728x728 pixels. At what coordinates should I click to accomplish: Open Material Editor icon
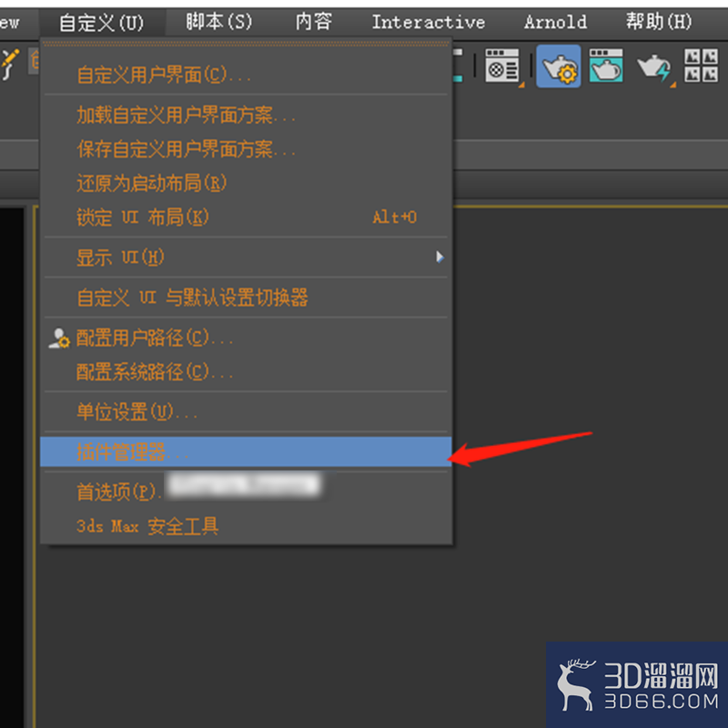pos(502,66)
